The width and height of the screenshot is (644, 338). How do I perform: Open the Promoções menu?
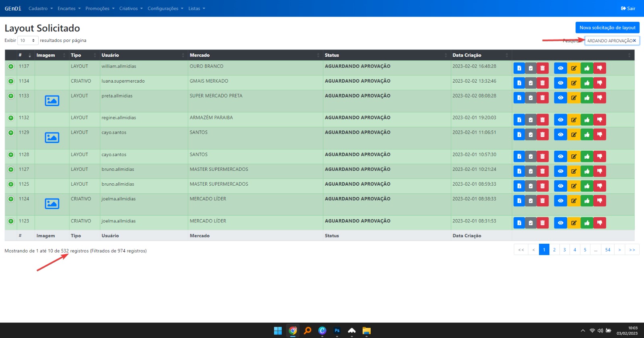pos(99,8)
